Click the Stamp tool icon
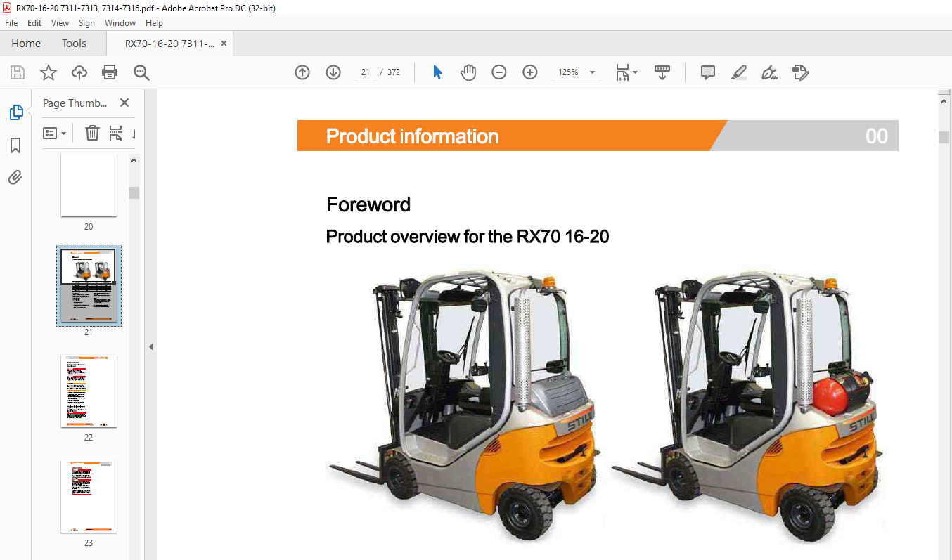The width and height of the screenshot is (952, 560). 800,72
